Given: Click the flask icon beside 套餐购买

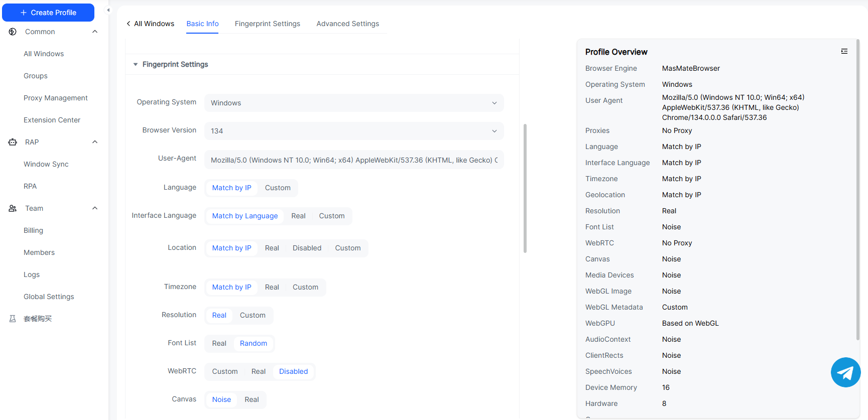Looking at the screenshot, I should (13, 319).
